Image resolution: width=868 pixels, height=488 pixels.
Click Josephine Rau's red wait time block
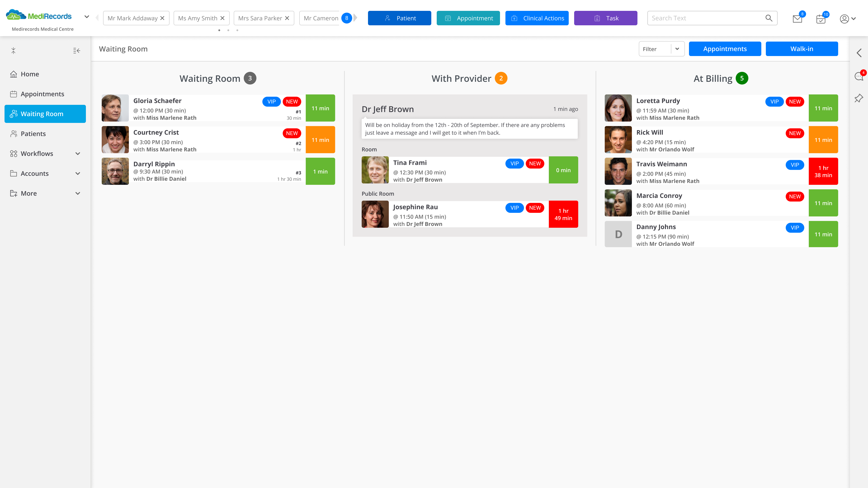click(563, 214)
